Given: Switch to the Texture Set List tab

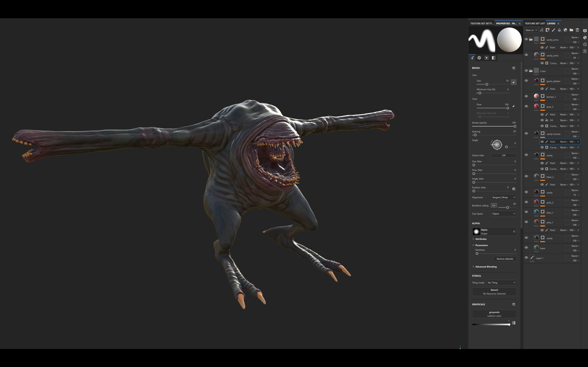Looking at the screenshot, I should point(534,24).
